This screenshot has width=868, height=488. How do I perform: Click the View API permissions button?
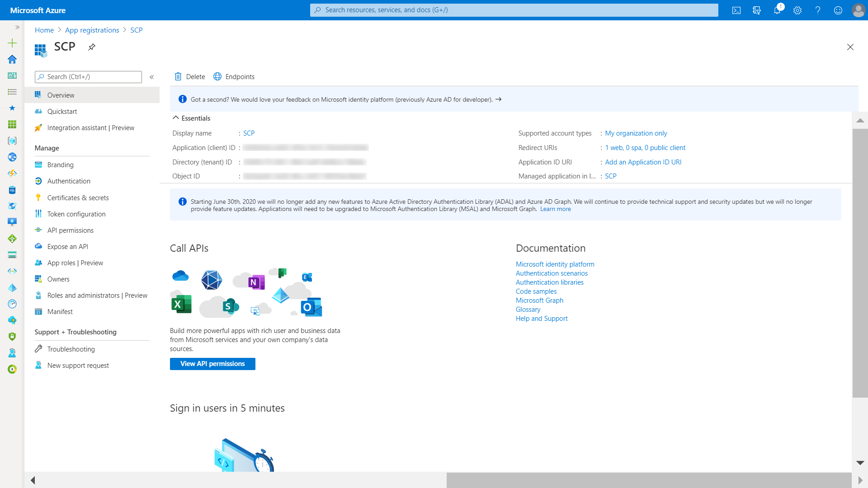212,364
